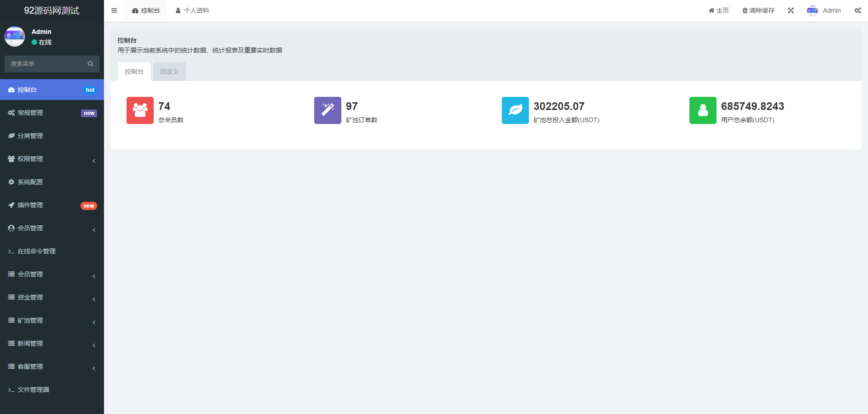Expand the 资金管理 chevron
This screenshot has width=868, height=414.
(94, 299)
